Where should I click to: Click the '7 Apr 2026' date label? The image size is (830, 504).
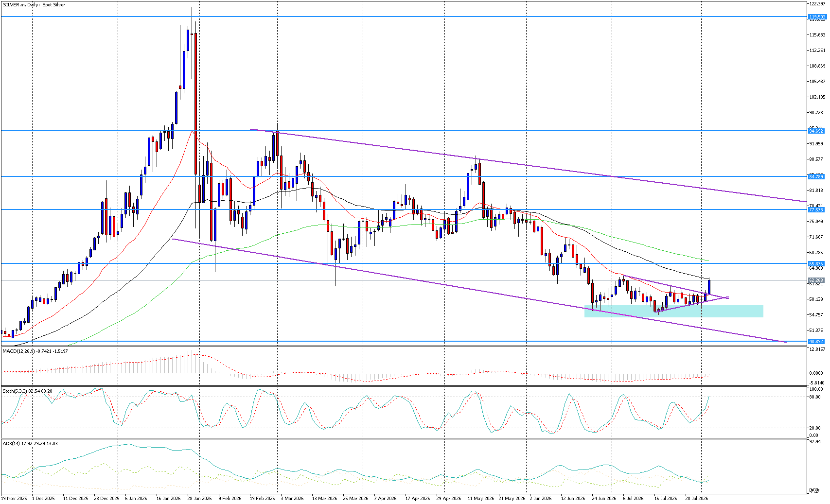point(385,498)
